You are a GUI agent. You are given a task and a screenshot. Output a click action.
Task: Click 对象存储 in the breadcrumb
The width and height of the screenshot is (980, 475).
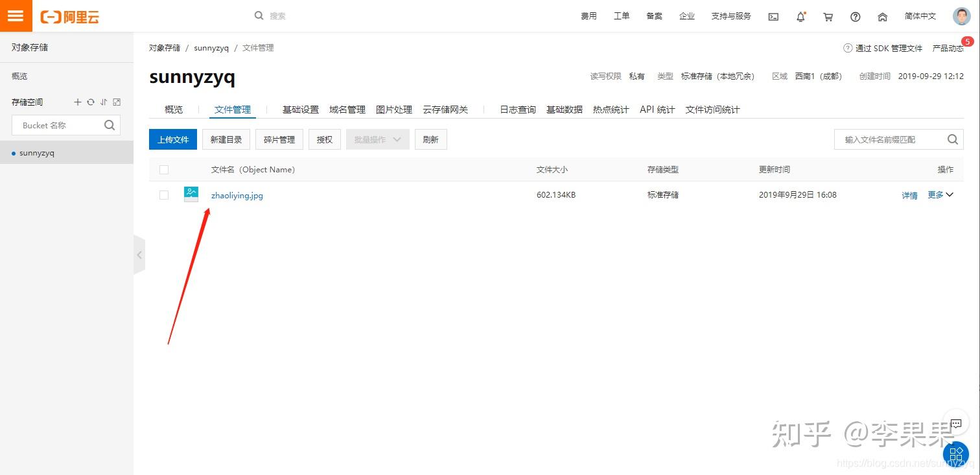pos(165,48)
